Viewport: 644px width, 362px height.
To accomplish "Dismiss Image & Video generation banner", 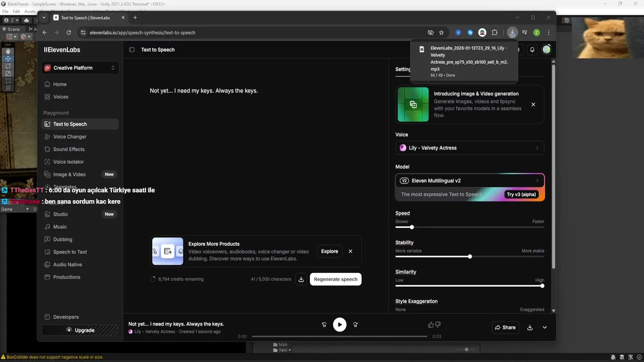I will point(533,105).
